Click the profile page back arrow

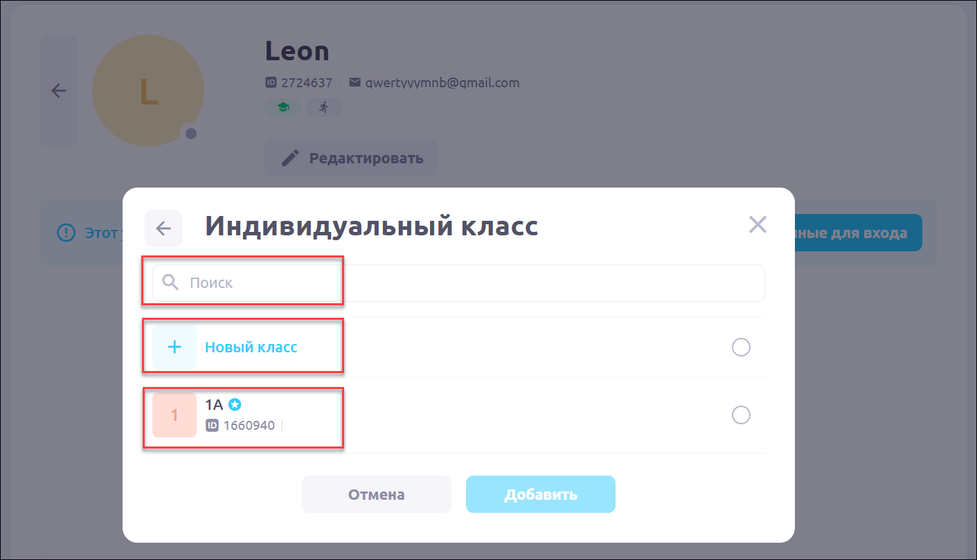tap(59, 91)
